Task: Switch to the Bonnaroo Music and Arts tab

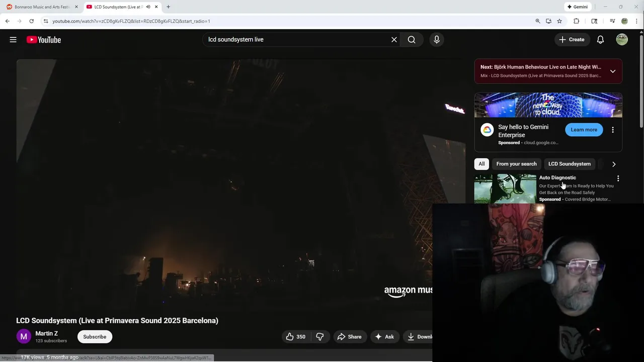Action: click(x=42, y=7)
